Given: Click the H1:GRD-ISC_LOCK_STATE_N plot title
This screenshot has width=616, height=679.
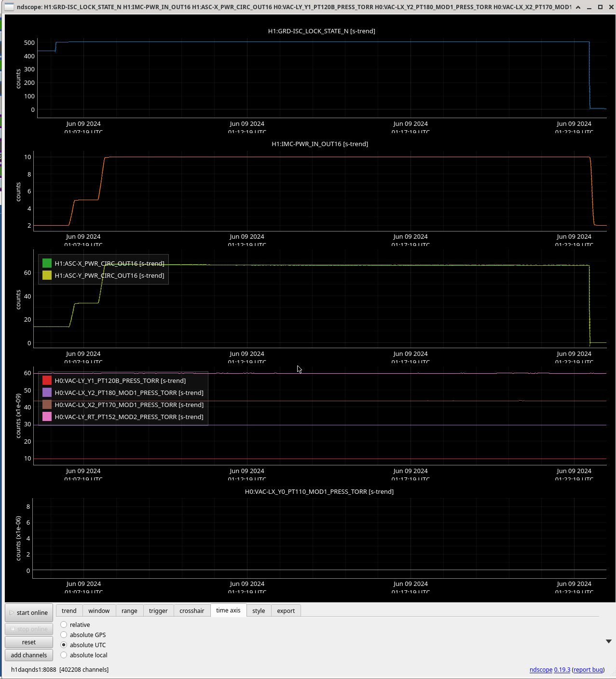Looking at the screenshot, I should pos(322,31).
